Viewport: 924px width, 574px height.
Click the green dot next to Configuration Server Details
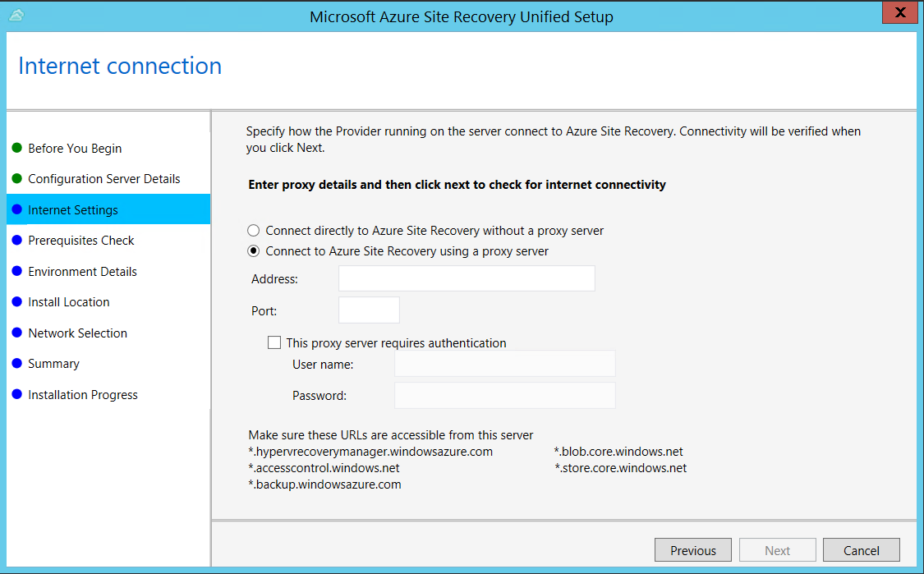[17, 179]
